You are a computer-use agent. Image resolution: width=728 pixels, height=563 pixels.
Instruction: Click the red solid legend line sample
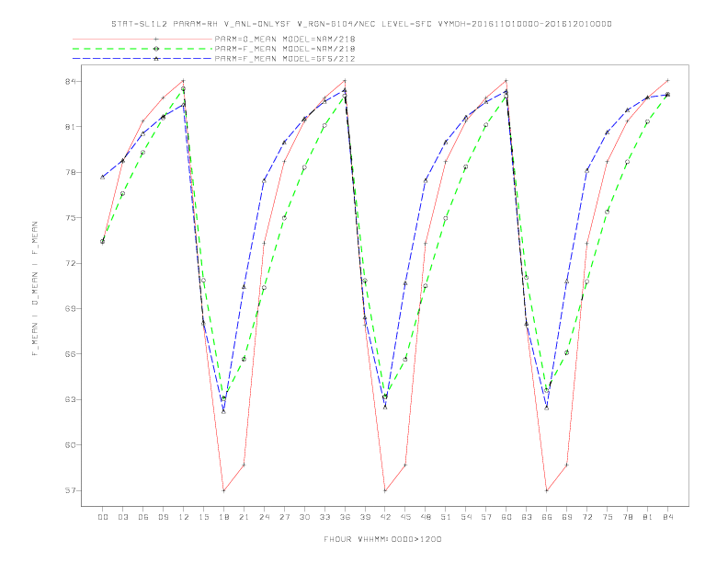coord(142,39)
